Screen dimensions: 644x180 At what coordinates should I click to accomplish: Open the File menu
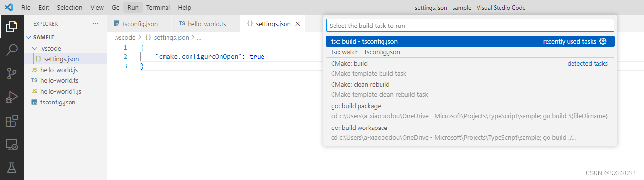tap(26, 8)
